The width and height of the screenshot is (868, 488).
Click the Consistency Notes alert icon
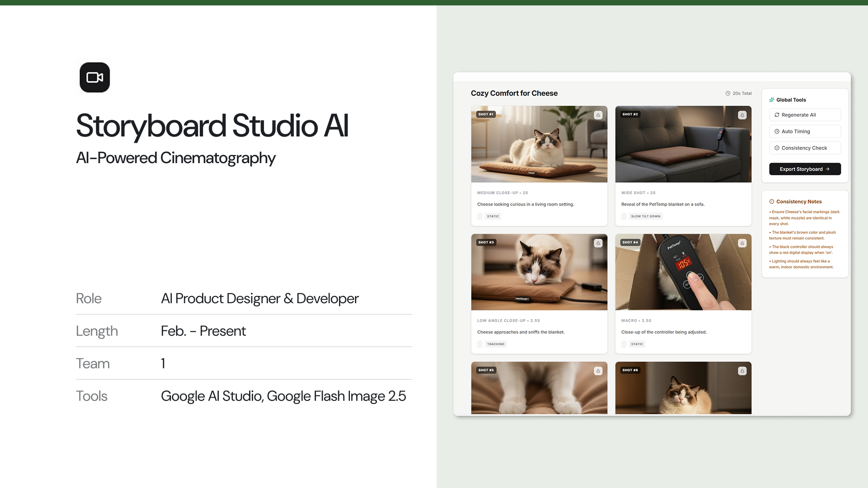772,202
